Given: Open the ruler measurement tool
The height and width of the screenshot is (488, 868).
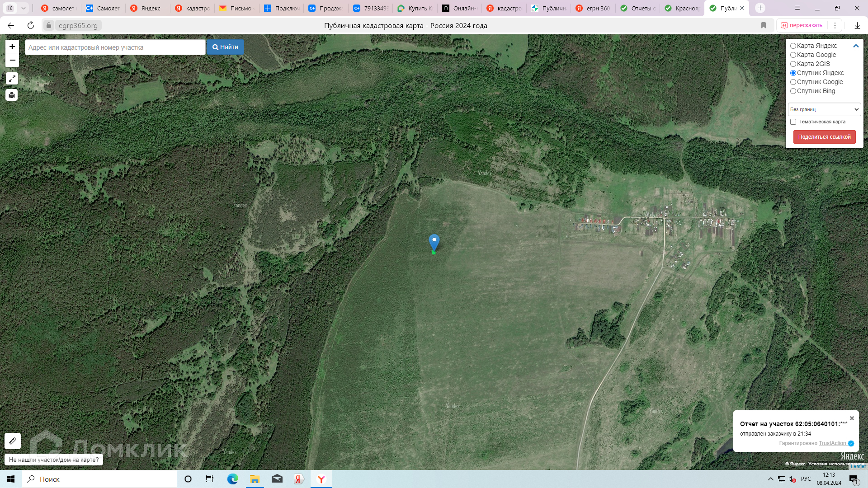Looking at the screenshot, I should click(13, 441).
